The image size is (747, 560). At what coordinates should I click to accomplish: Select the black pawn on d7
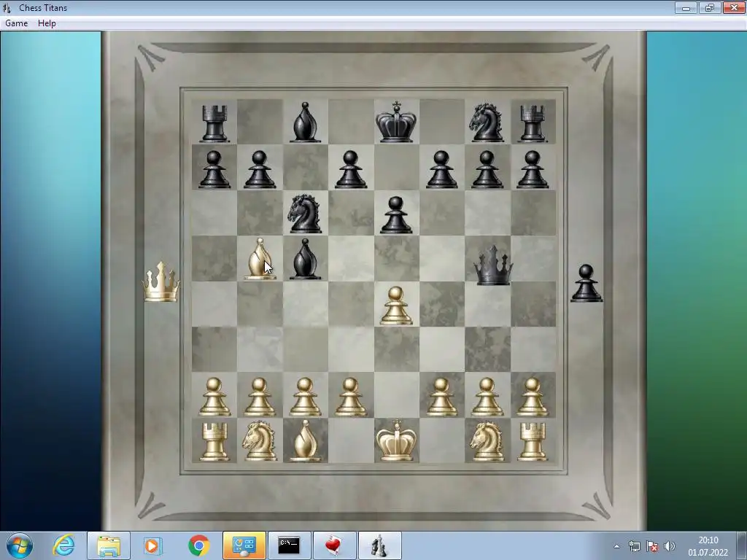351,169
